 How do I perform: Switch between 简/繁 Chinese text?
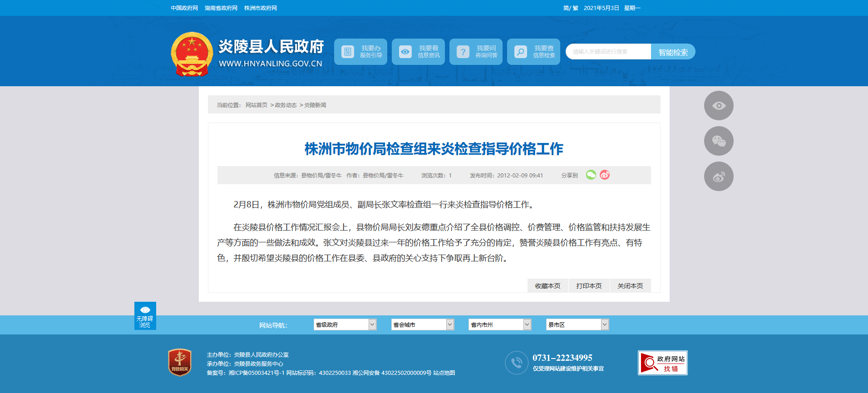click(x=571, y=8)
